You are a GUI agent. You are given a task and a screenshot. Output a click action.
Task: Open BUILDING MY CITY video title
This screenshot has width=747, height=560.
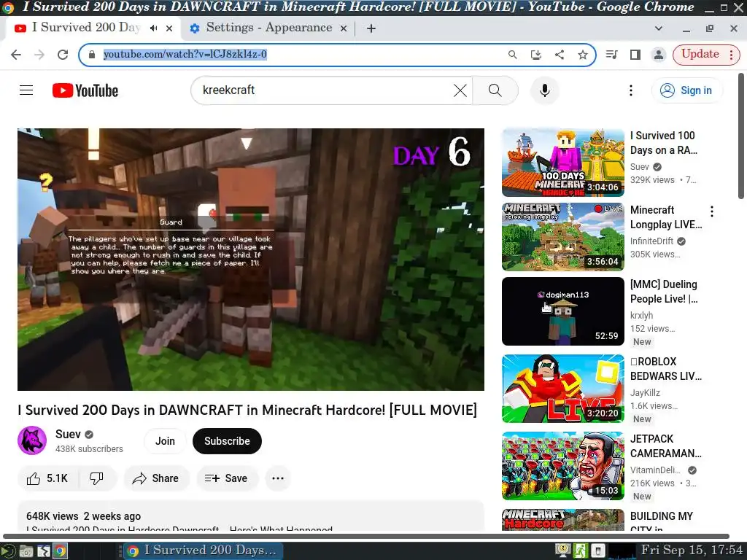click(661, 522)
